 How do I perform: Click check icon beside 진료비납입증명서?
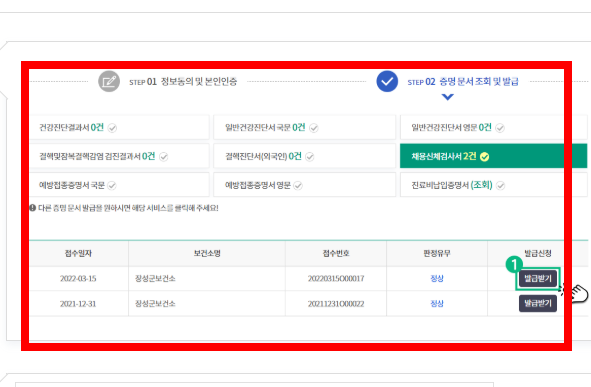(x=500, y=185)
